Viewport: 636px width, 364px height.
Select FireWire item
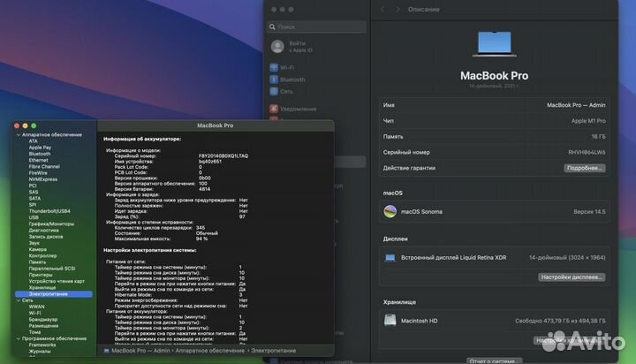[38, 173]
